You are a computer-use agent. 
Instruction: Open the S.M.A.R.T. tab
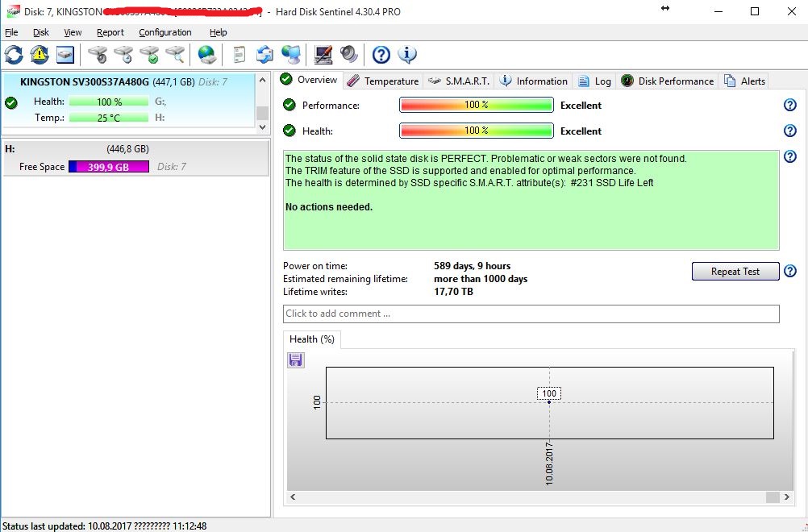tap(459, 81)
